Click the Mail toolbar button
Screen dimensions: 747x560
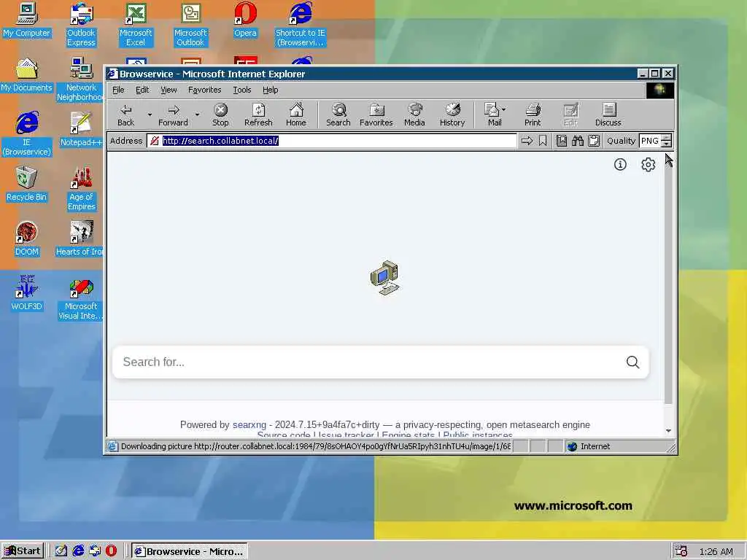492,114
